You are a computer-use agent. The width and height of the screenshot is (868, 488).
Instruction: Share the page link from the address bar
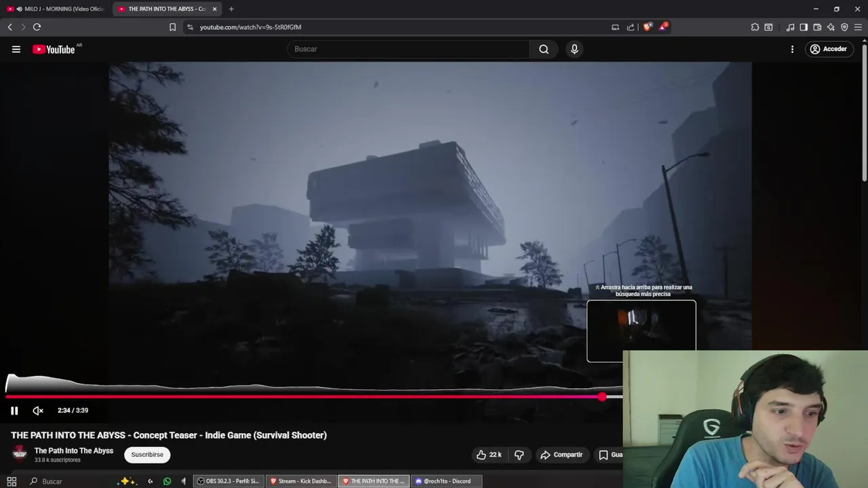point(631,27)
